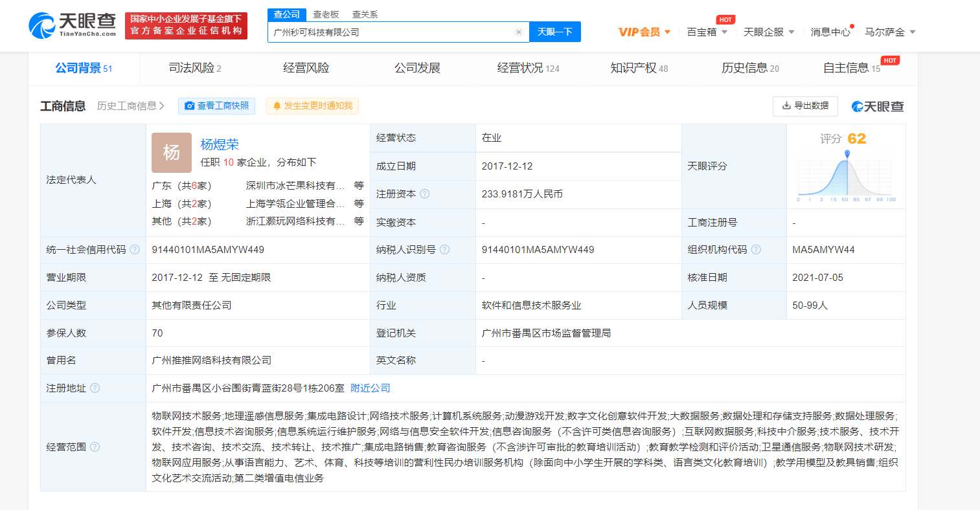Click the 233.9181万人民币 registered capital value
Image resolution: width=980 pixels, height=510 pixels.
pos(522,194)
